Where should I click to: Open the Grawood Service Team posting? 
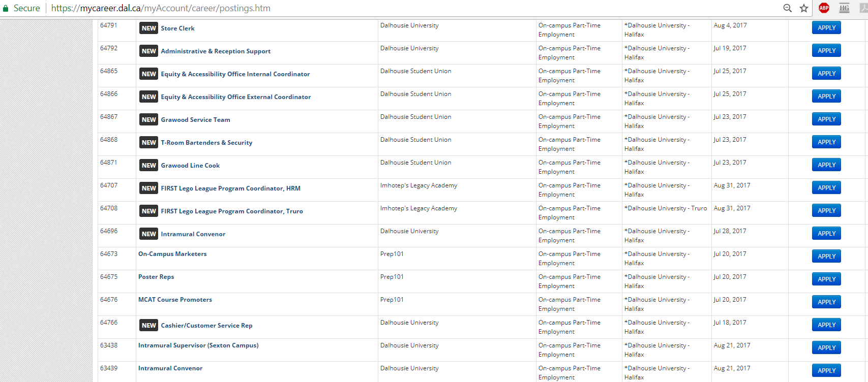[195, 120]
